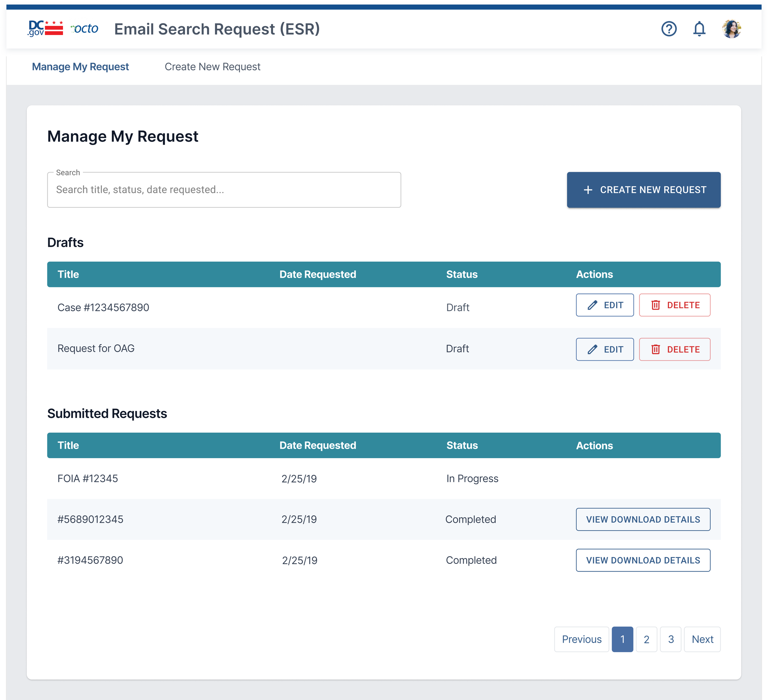768x700 pixels.
Task: Click the notifications bell icon
Action: click(699, 29)
